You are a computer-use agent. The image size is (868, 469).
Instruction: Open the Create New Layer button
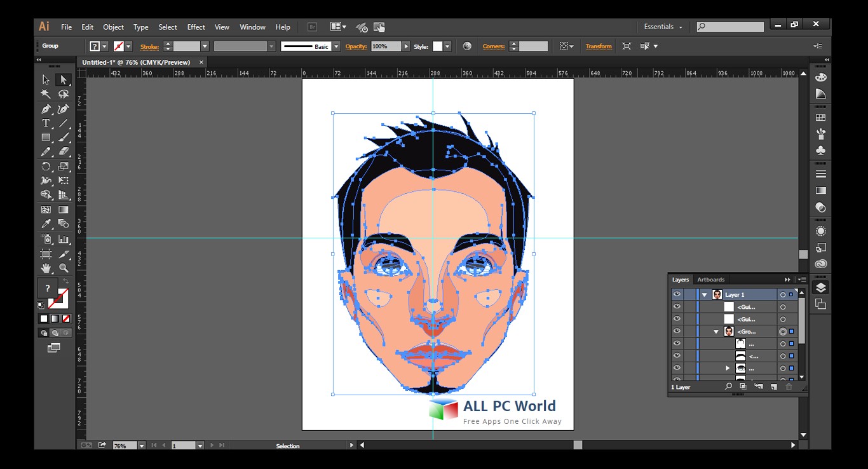774,386
